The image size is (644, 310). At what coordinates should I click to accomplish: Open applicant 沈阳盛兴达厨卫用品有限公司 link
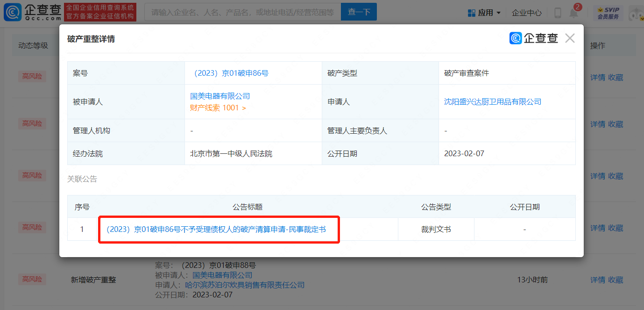(x=493, y=101)
